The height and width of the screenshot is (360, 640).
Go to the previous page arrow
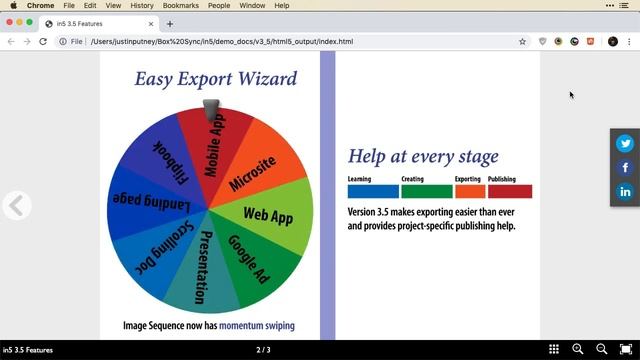[x=17, y=205]
